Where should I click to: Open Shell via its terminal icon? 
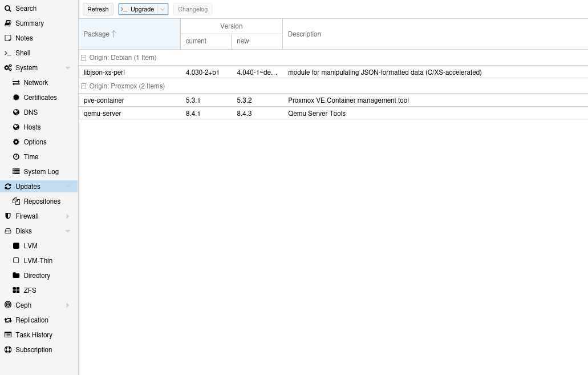(8, 53)
